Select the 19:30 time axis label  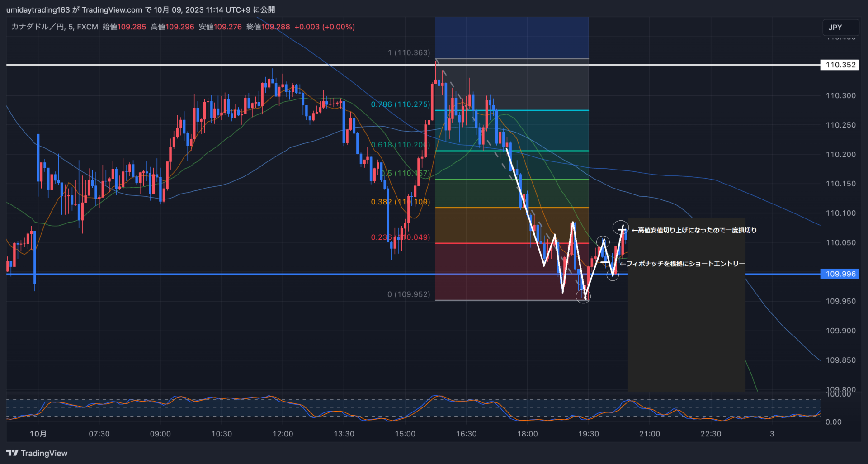[x=588, y=434]
